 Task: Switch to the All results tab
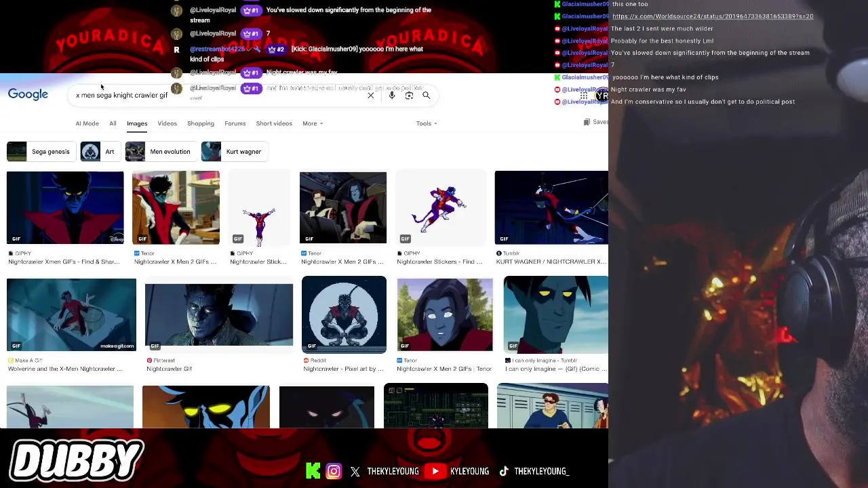click(113, 123)
